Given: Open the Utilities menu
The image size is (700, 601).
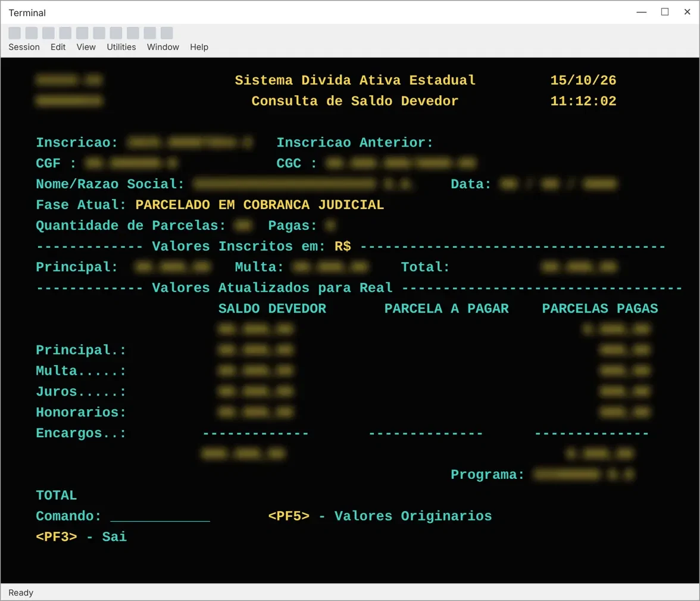Looking at the screenshot, I should (x=121, y=47).
